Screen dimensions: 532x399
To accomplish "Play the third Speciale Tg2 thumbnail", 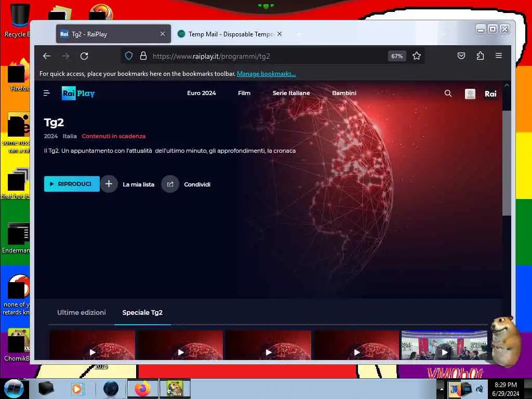I will [x=269, y=345].
